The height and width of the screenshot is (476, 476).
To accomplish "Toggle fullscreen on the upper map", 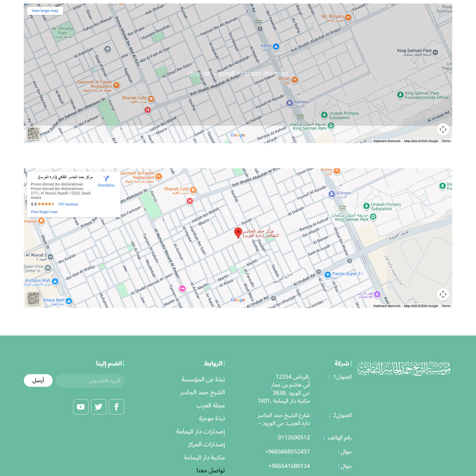I will click(443, 129).
